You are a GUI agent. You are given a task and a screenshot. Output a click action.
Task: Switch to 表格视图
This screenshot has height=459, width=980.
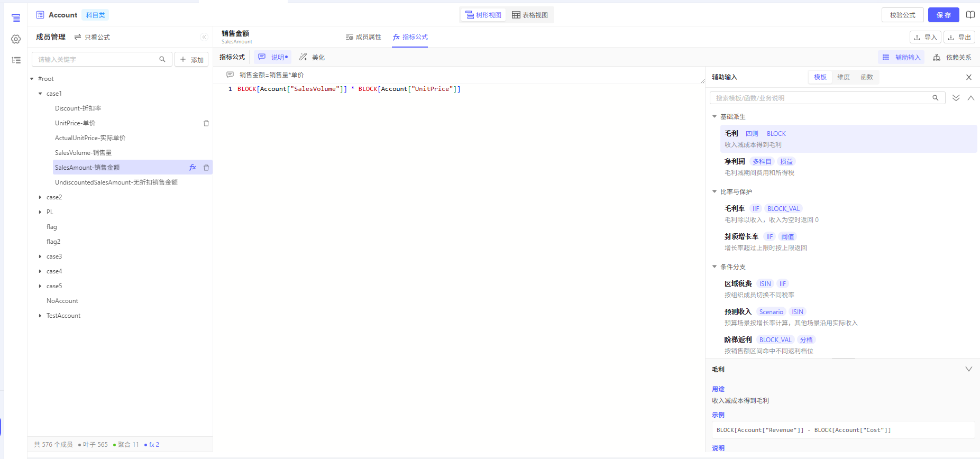(x=530, y=15)
